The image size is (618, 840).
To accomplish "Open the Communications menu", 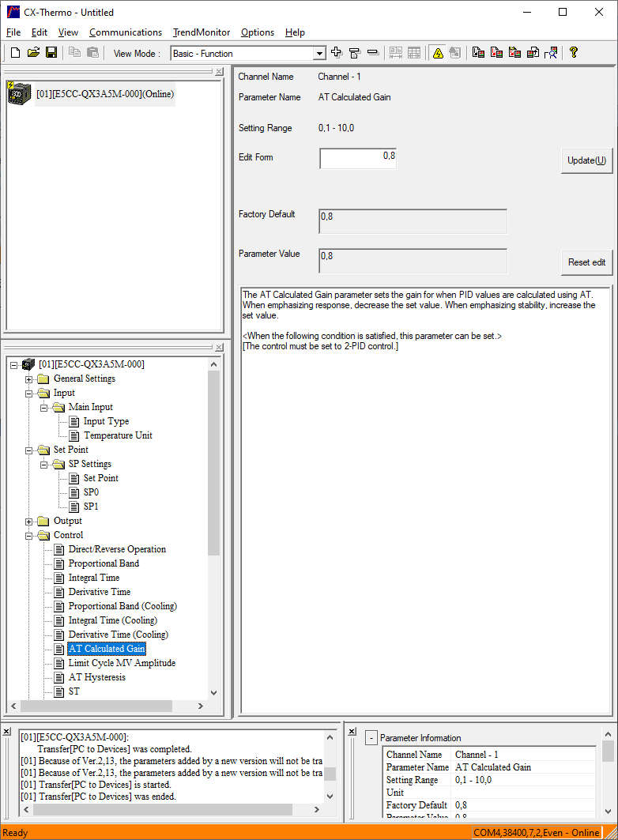I will (x=126, y=32).
